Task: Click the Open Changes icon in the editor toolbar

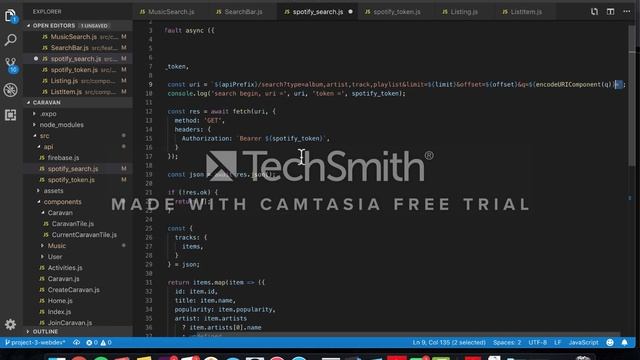Action: 594,12
